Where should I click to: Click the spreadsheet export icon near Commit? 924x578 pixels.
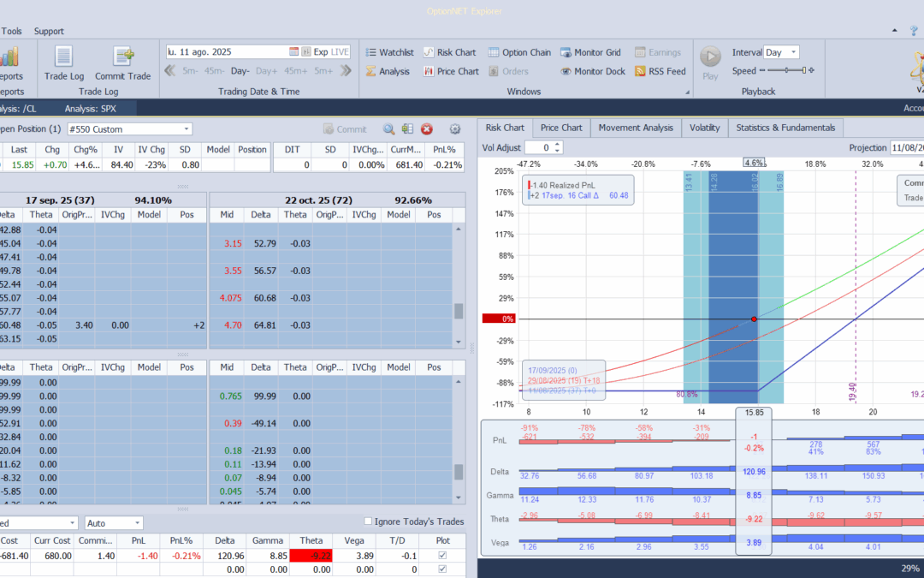(x=407, y=129)
